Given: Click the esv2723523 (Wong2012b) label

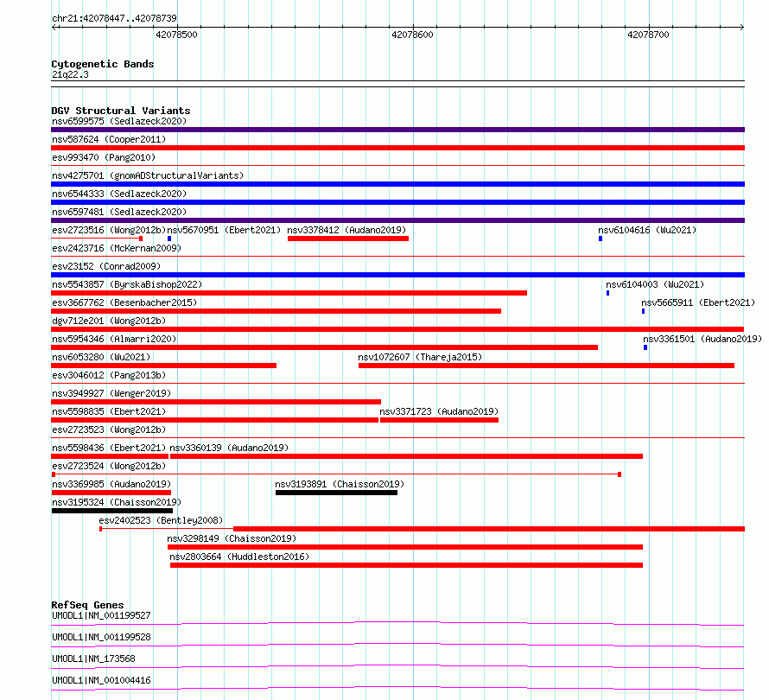Looking at the screenshot, I should click(109, 430).
